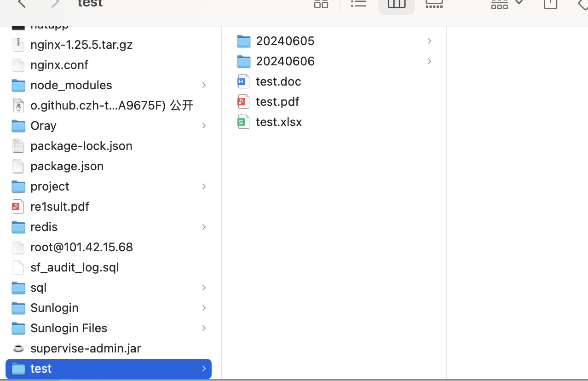Expand the project folder chevron

point(204,186)
